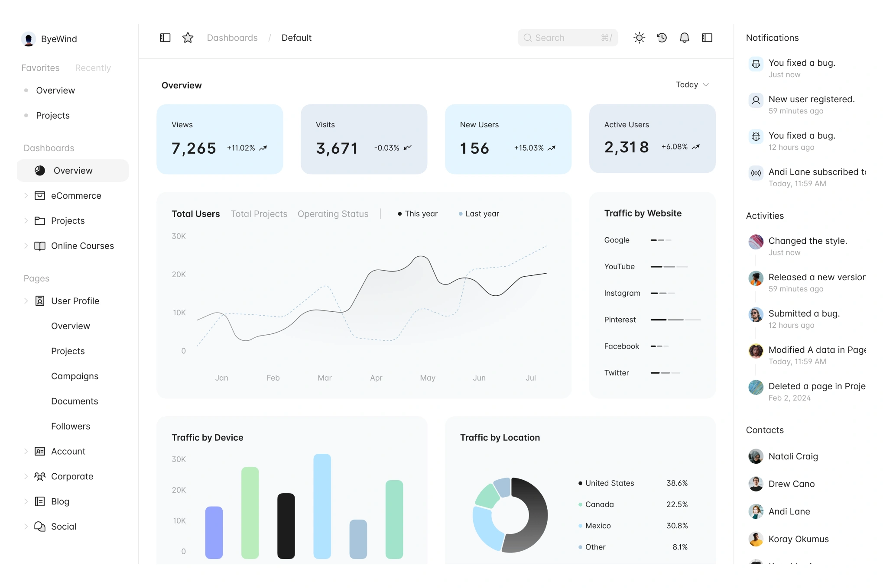Open Followers under User Profile

coord(71,426)
